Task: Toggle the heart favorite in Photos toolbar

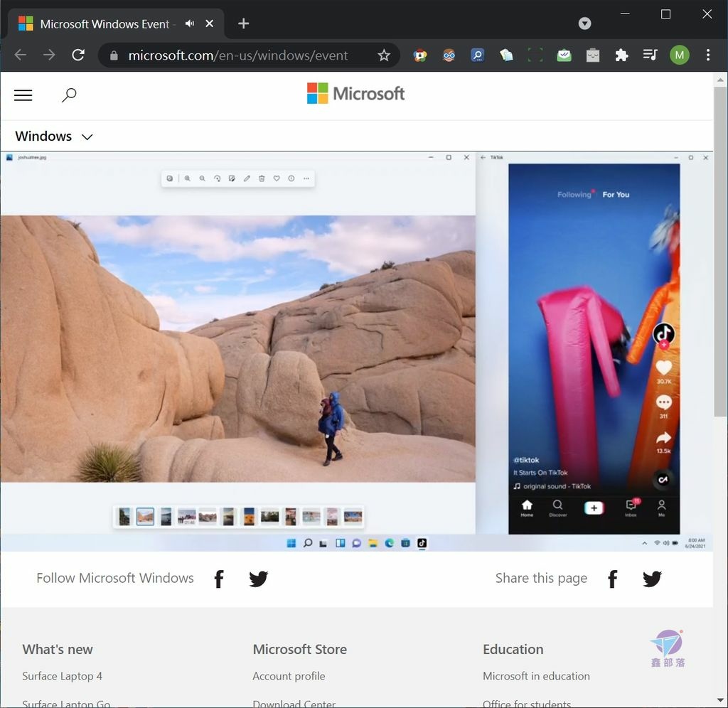Action: pos(277,178)
